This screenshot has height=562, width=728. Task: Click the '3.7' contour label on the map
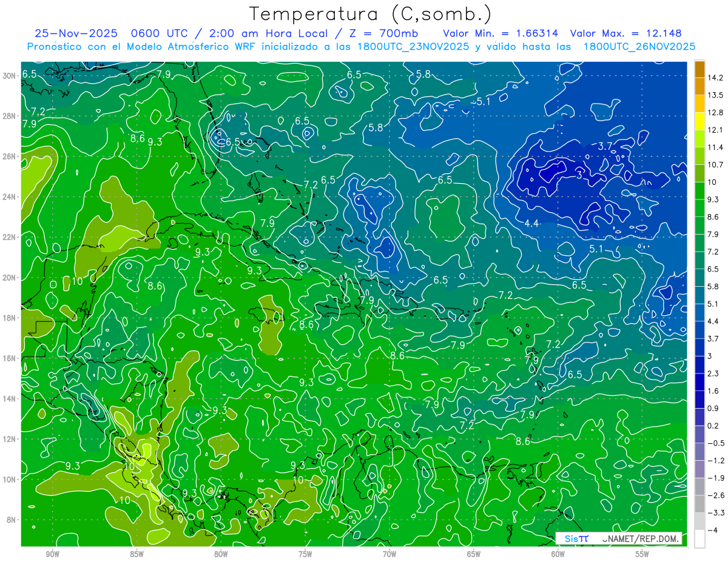coord(605,146)
